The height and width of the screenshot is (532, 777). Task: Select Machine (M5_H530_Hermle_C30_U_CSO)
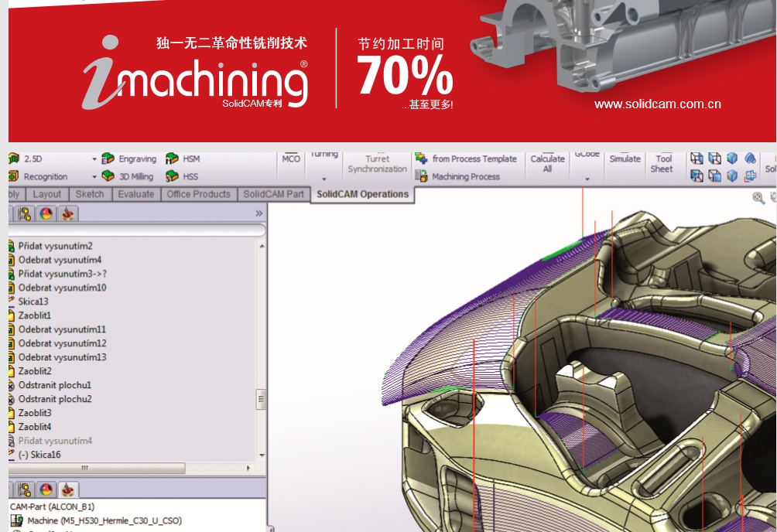click(x=104, y=520)
